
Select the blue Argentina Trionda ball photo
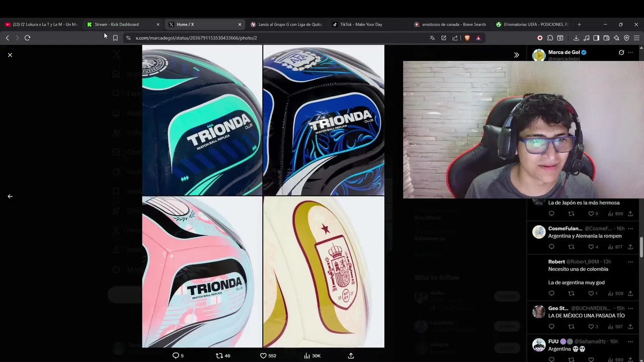tap(324, 120)
